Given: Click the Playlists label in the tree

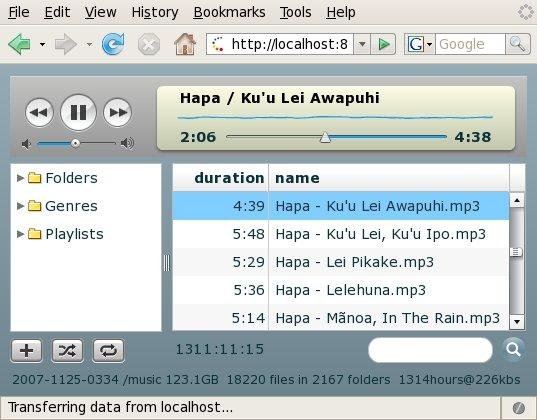Looking at the screenshot, I should pyautogui.click(x=74, y=234).
